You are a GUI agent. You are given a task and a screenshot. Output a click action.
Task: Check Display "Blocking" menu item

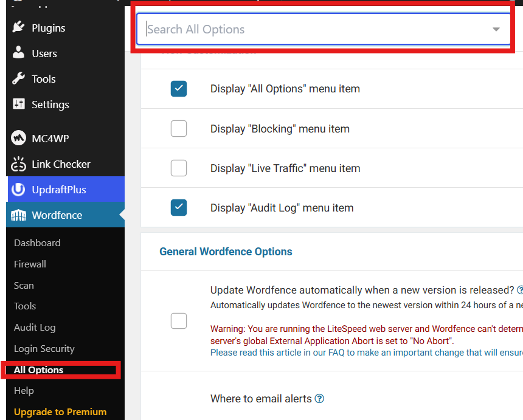179,129
